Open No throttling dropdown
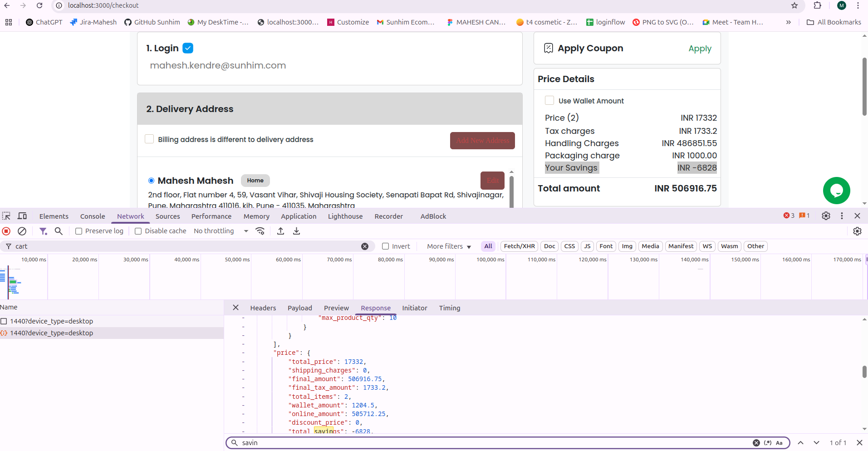The image size is (868, 451). pos(221,231)
